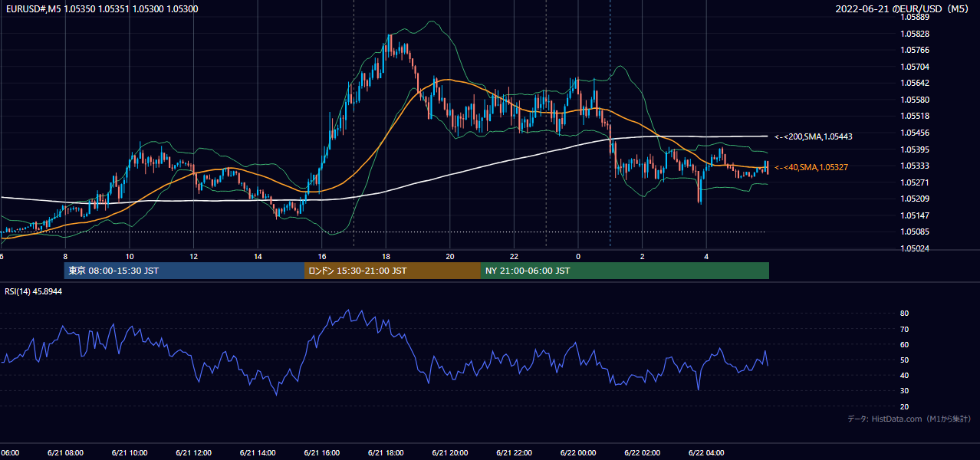The width and height of the screenshot is (980, 460).
Task: Select the Tokyo 08:00-15:30 JST session bar
Action: [x=184, y=271]
